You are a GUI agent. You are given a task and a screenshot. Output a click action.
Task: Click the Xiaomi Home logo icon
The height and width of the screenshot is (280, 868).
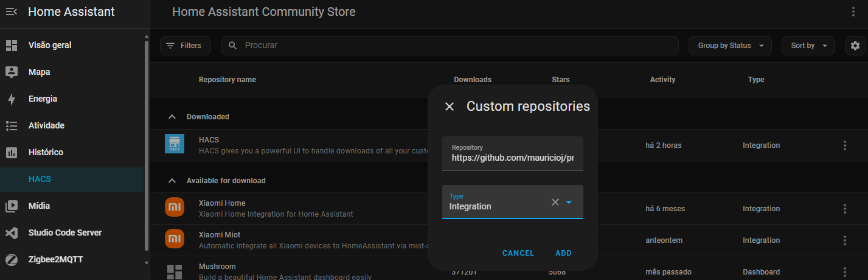click(x=175, y=208)
